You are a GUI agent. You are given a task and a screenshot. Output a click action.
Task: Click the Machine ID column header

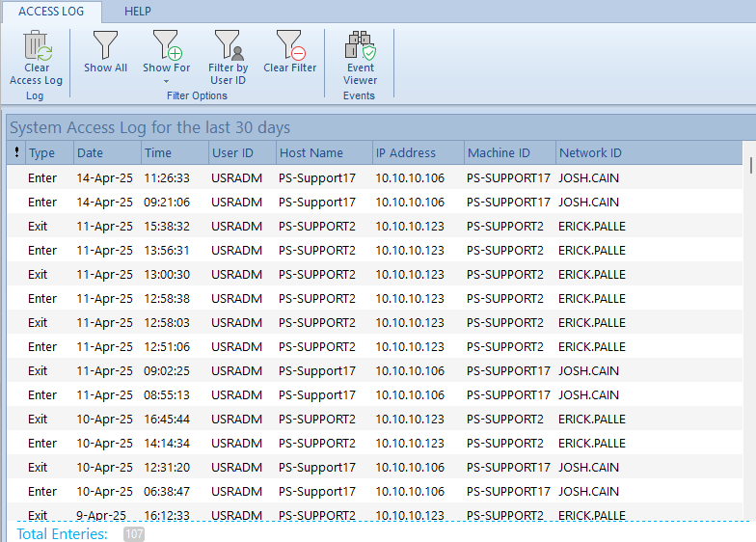coord(499,152)
